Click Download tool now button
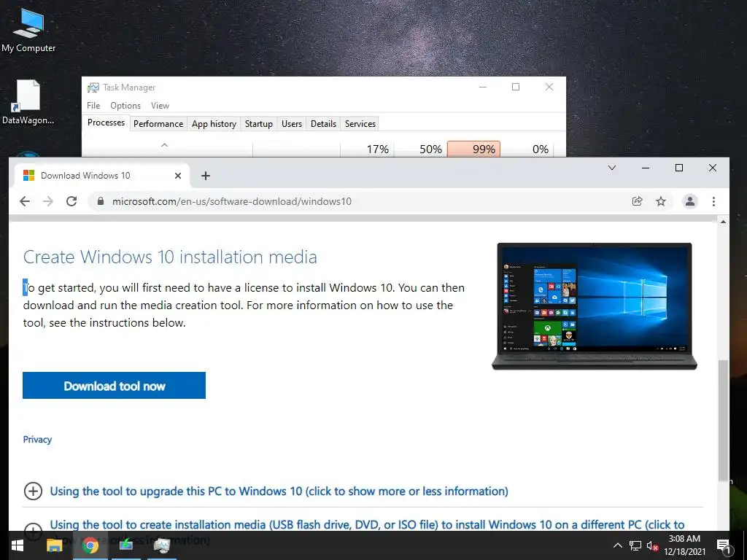The image size is (747, 560). point(115,385)
